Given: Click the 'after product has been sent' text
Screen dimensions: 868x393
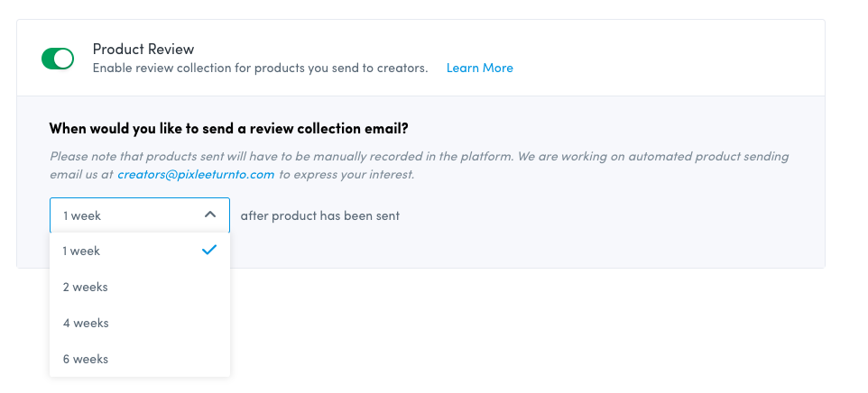Looking at the screenshot, I should pos(319,215).
